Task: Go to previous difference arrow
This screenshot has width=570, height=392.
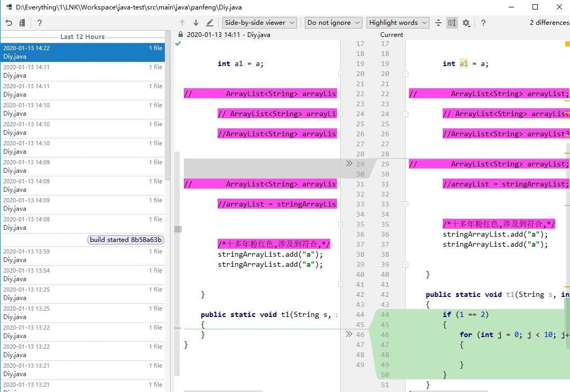Action: click(182, 23)
